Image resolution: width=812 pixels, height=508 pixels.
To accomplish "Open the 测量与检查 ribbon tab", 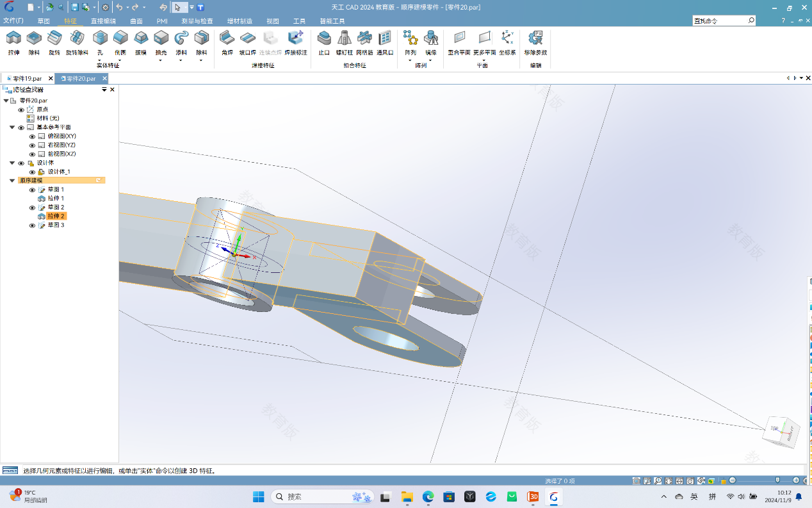I will (197, 21).
